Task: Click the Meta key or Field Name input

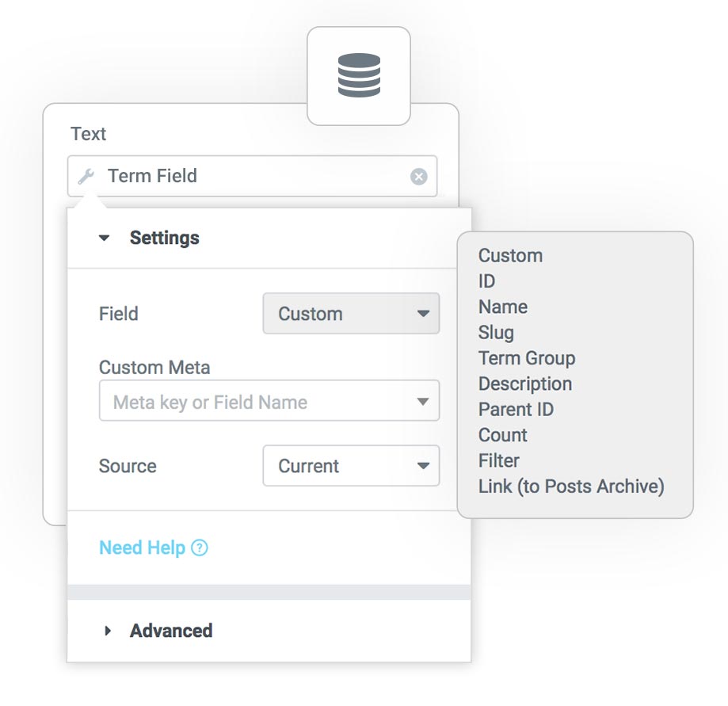Action: (x=269, y=401)
